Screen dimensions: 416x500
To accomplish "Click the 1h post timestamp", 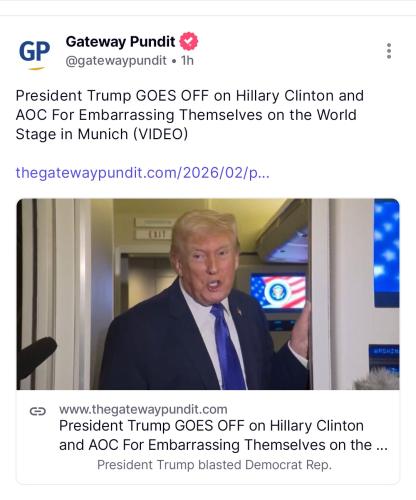I will pos(187,60).
